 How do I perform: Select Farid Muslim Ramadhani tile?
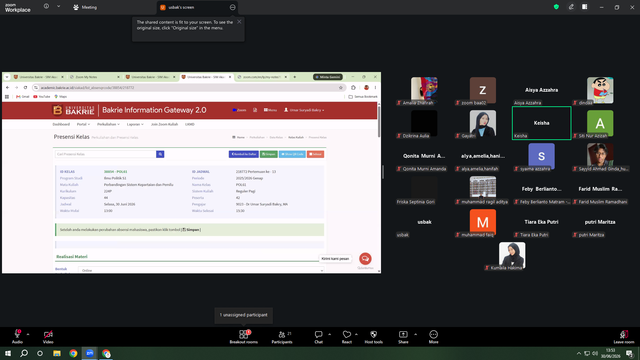pyautogui.click(x=600, y=189)
